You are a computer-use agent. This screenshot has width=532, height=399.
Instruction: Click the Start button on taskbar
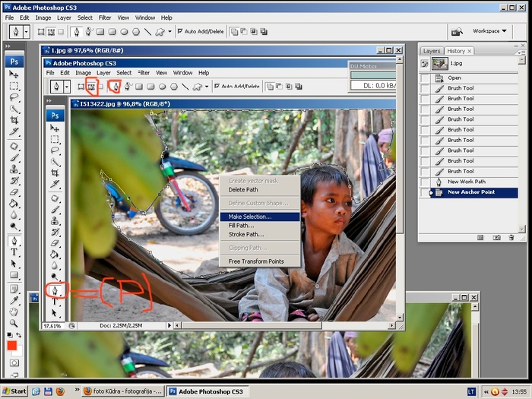(x=14, y=391)
